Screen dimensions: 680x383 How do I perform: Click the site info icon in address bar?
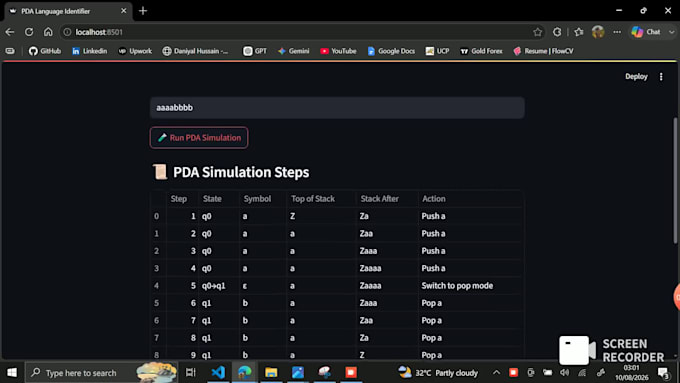pyautogui.click(x=67, y=32)
